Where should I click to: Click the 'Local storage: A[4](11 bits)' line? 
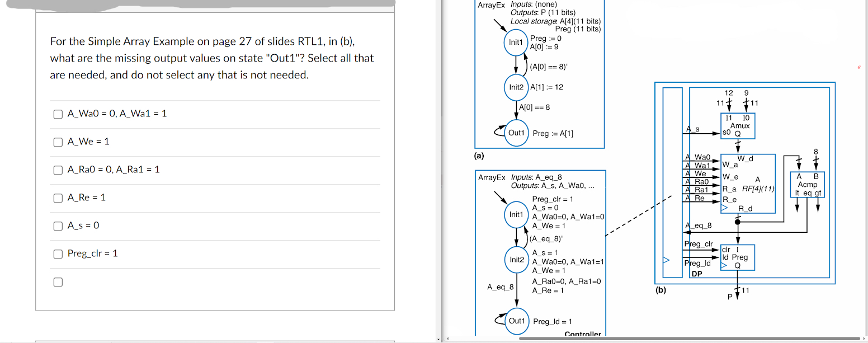(555, 21)
